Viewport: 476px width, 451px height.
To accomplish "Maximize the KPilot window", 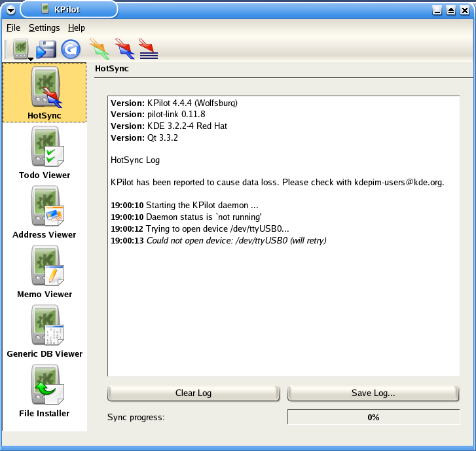I will (451, 10).
